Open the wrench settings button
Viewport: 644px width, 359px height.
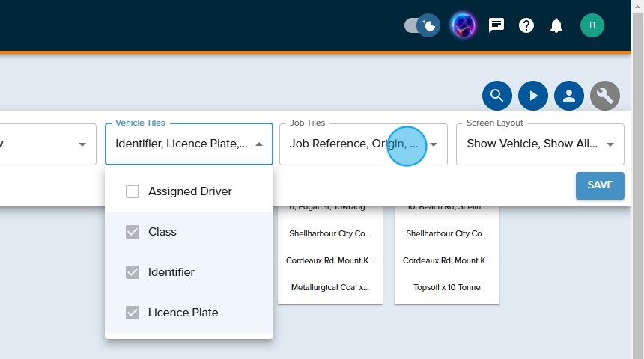click(605, 96)
